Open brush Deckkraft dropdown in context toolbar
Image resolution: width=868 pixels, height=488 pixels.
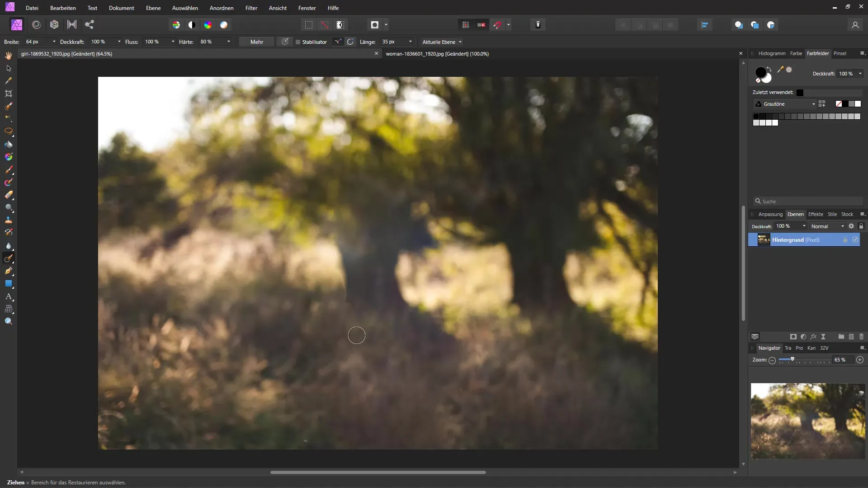click(x=119, y=42)
